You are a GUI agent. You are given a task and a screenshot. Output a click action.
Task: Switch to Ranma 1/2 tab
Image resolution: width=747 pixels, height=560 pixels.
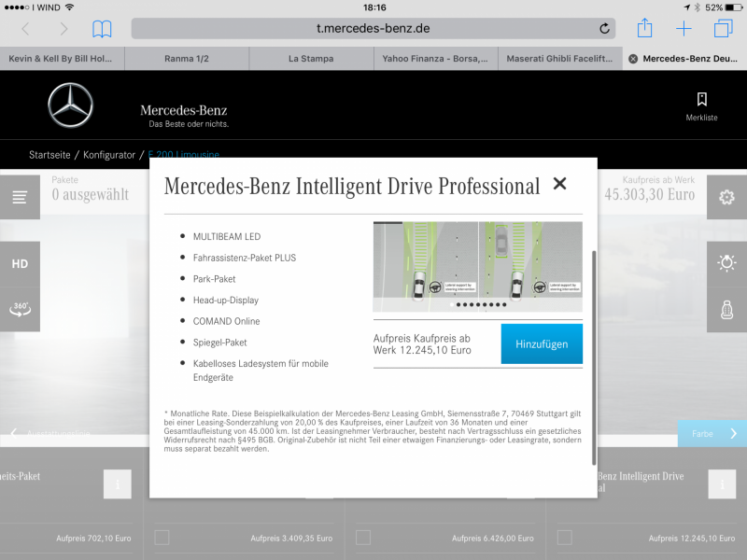(x=187, y=59)
